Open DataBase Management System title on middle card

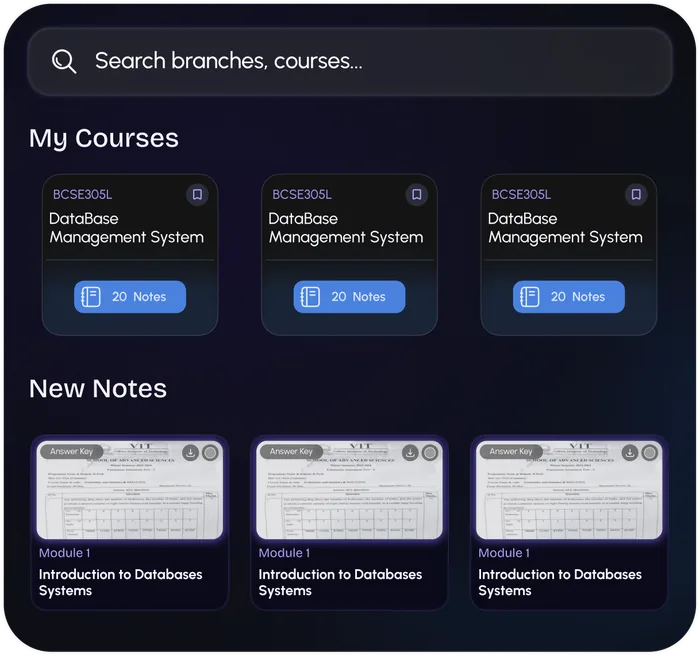346,228
